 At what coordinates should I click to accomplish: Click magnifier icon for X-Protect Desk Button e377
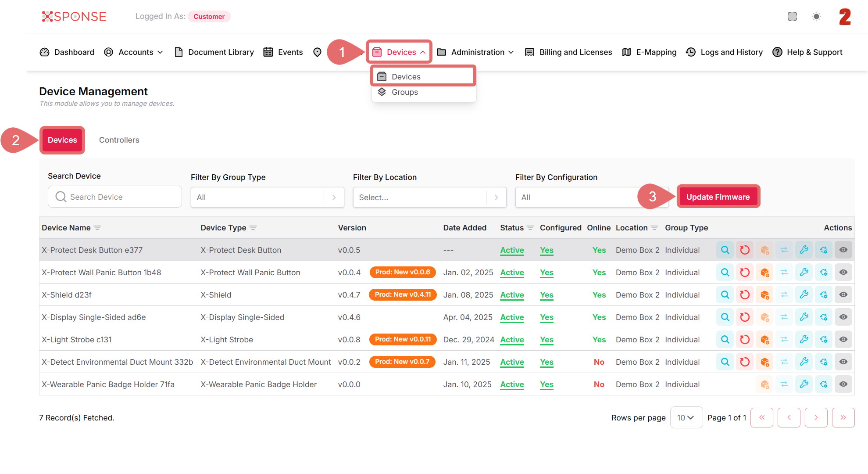click(x=725, y=250)
